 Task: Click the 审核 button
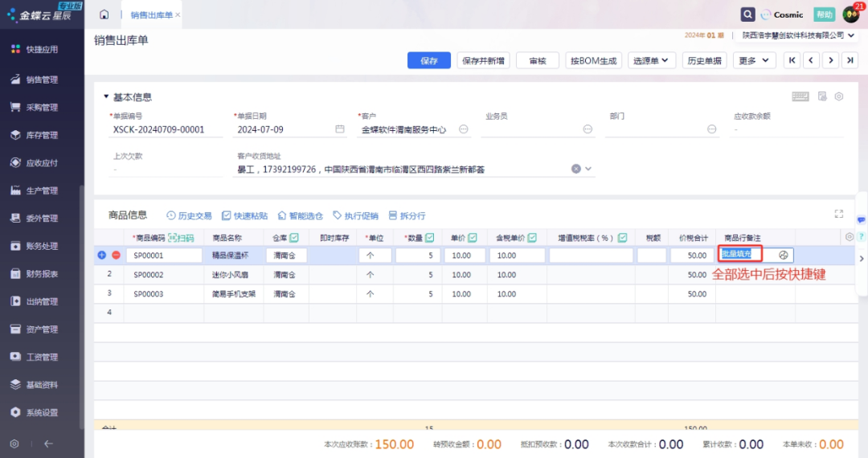click(x=537, y=60)
